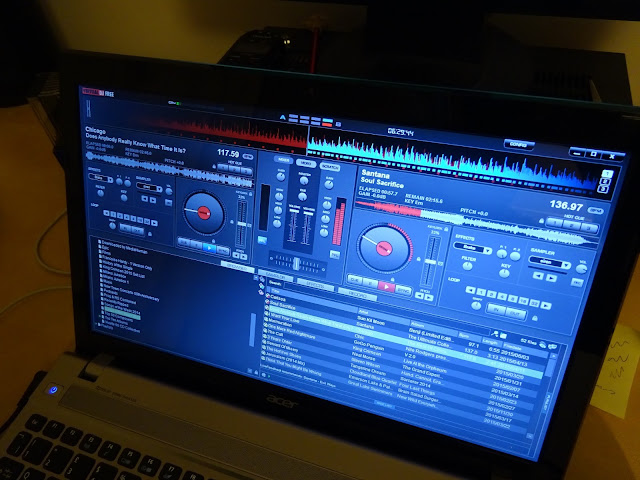Play the sampler on the right deck

[x=551, y=278]
